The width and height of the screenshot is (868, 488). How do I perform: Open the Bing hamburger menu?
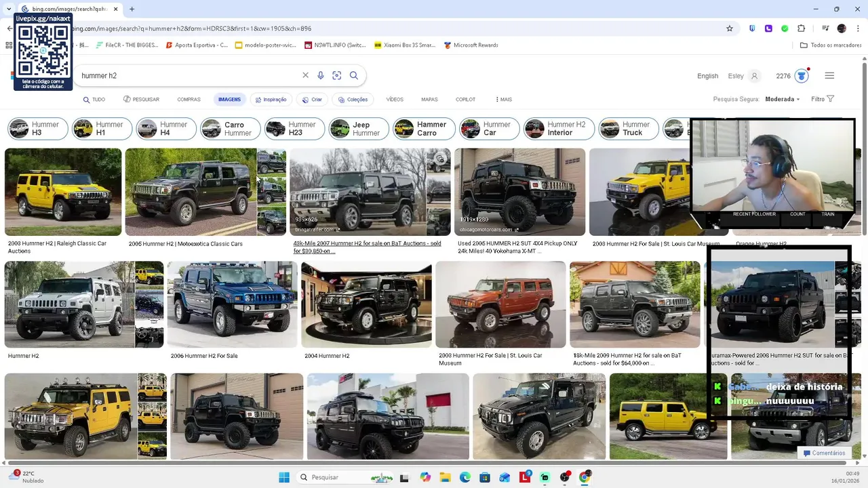[x=829, y=76]
